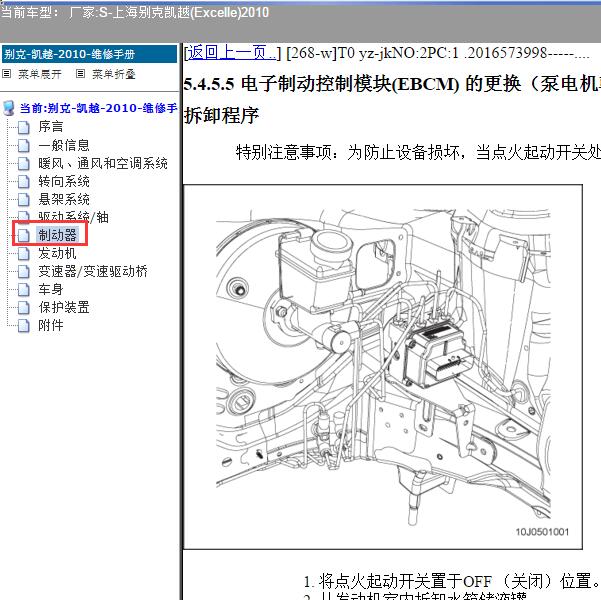Click the EBCM brake module diagram
The image size is (601, 600).
click(x=383, y=367)
